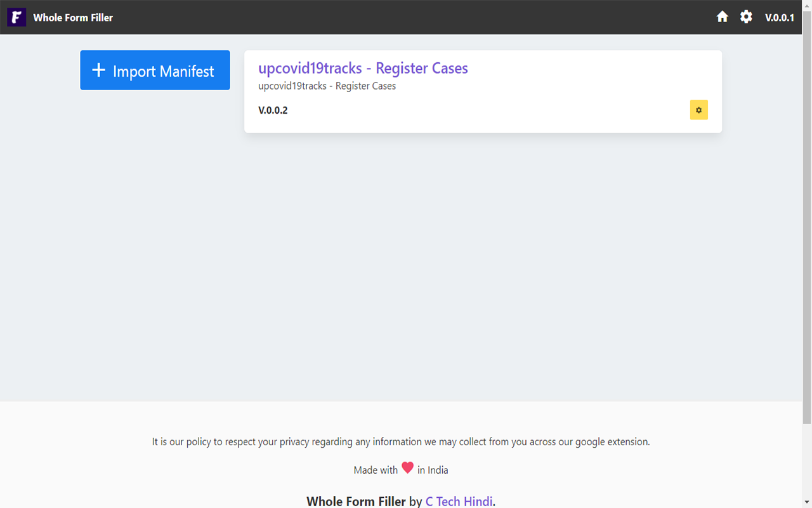Click the gray upcovid19tracks - Register Cases subtitle

point(327,86)
